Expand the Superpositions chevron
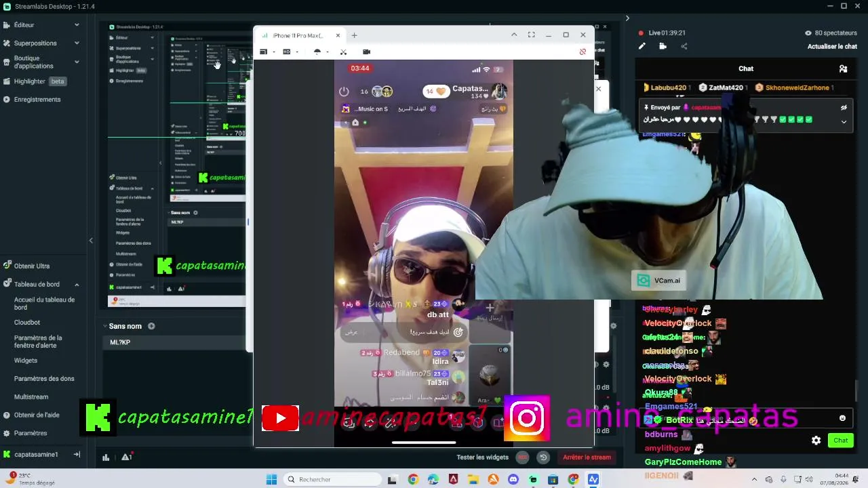868x488 pixels. pos(77,43)
